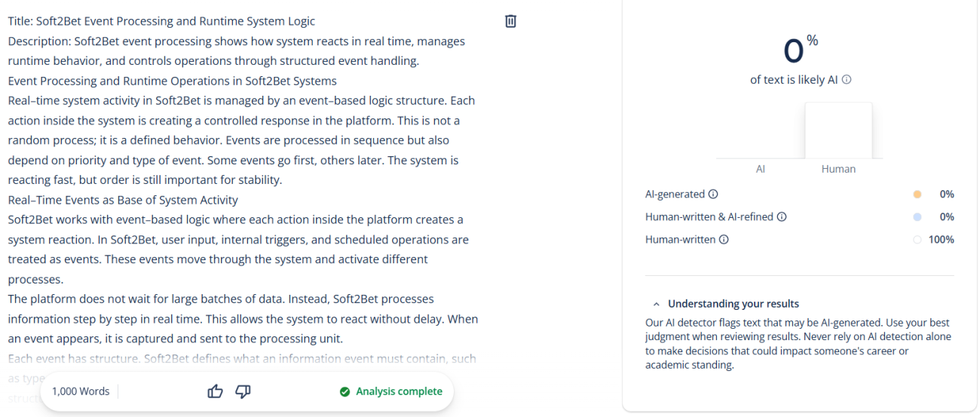Click the Human label under the chart

pos(838,169)
